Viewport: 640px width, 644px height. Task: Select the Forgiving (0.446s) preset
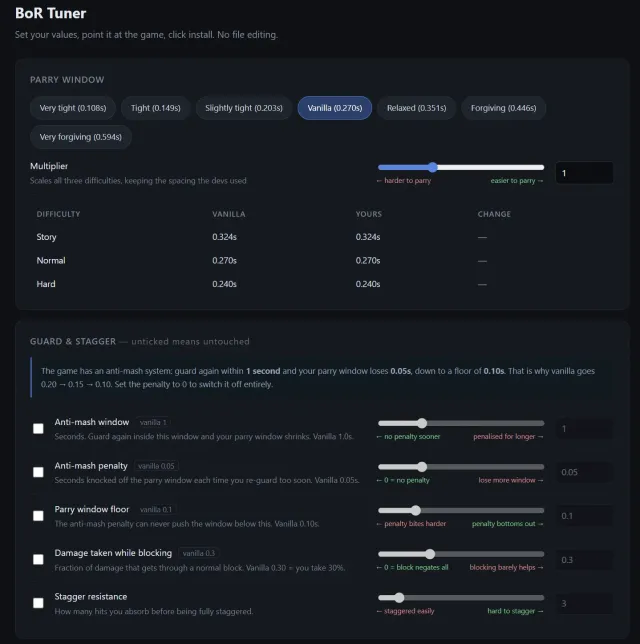[504, 108]
